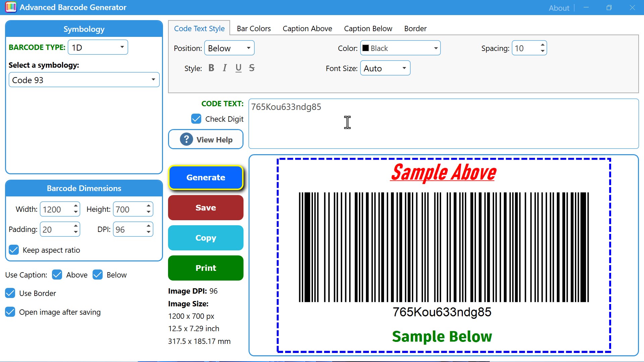Increase Width using up arrow
Screen dimensions: 644x362
pos(76,206)
